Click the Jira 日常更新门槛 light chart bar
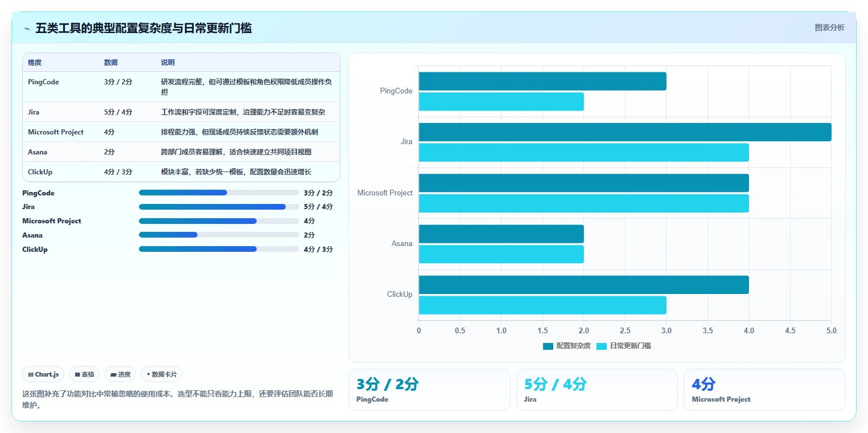The height and width of the screenshot is (433, 868). coord(584,153)
